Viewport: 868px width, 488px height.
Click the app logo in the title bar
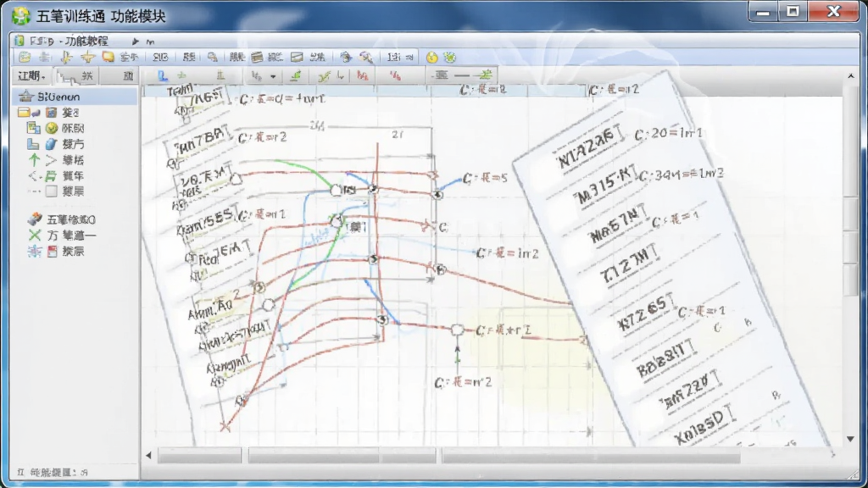pyautogui.click(x=20, y=15)
